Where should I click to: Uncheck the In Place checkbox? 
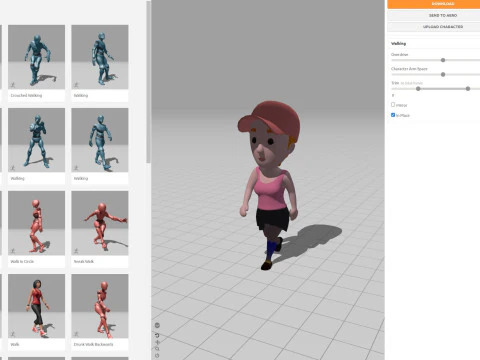click(x=393, y=115)
